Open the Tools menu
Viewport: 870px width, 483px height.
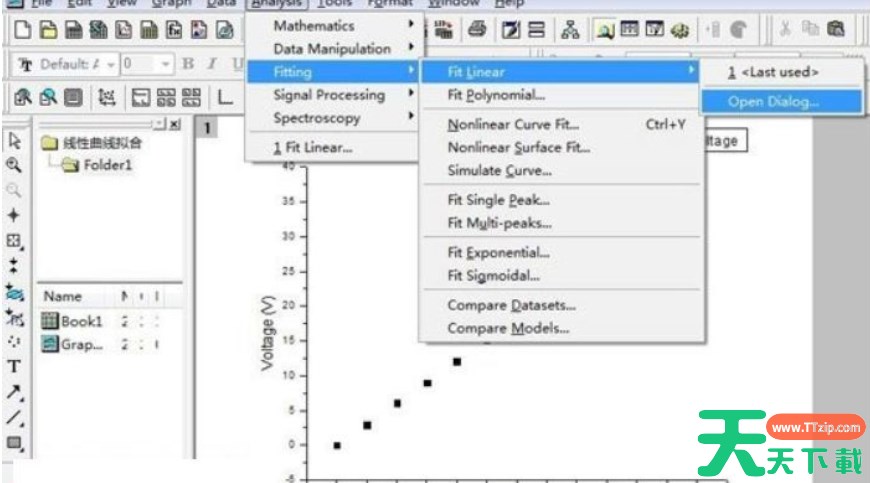click(x=335, y=3)
